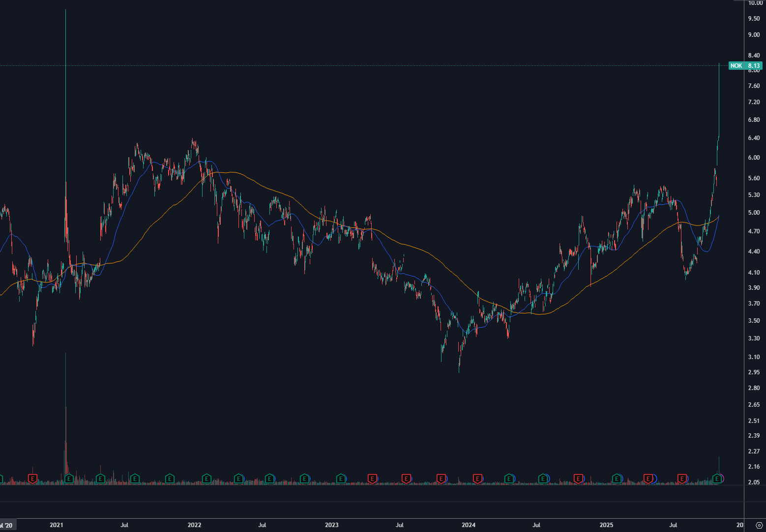Select the earnings marker nearest the 2022 label
The width and height of the screenshot is (766, 532).
pos(206,478)
